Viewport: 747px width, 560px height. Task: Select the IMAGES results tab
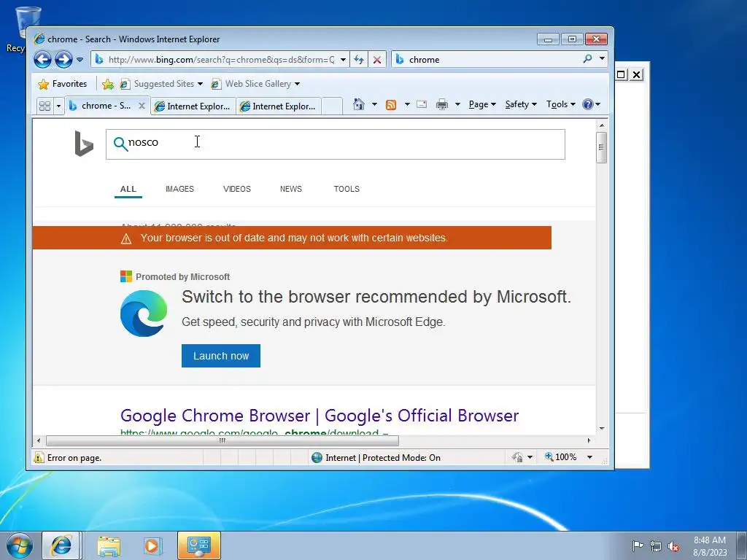[x=179, y=189]
